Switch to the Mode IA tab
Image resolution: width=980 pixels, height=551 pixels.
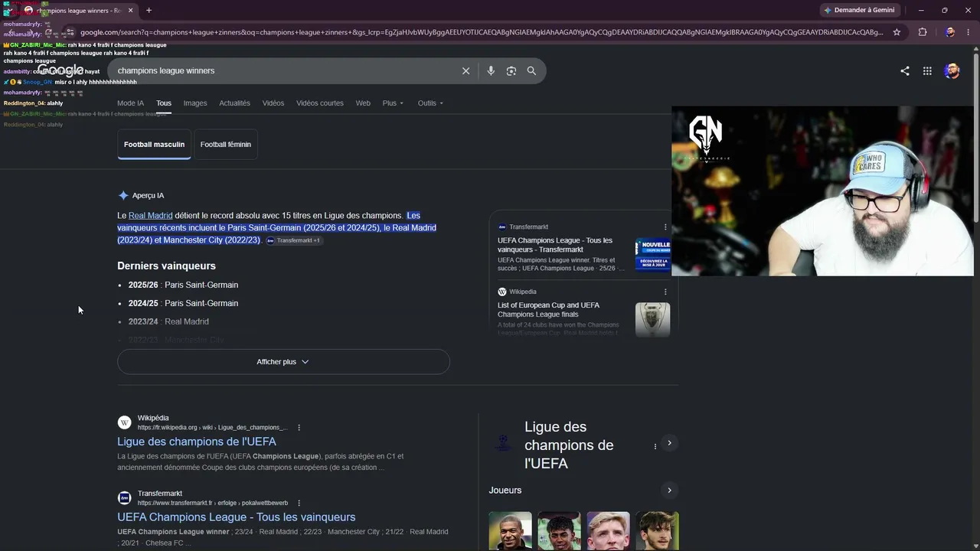point(130,103)
